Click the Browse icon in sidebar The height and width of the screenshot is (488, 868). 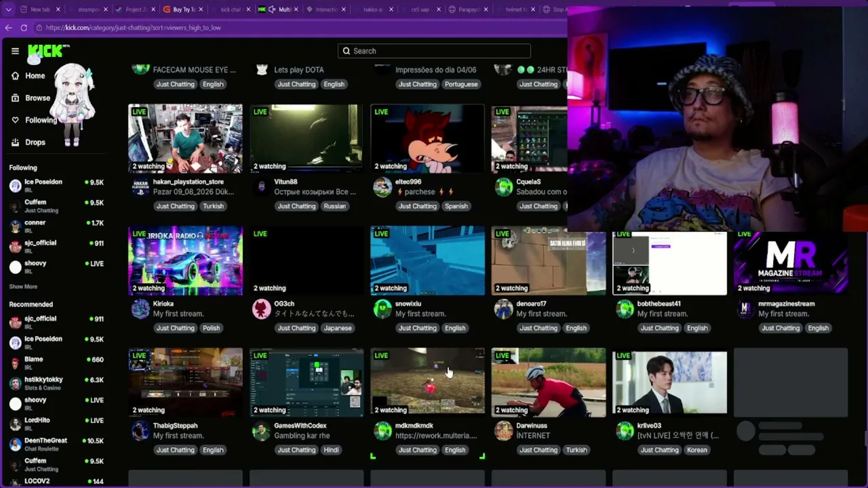coord(16,98)
